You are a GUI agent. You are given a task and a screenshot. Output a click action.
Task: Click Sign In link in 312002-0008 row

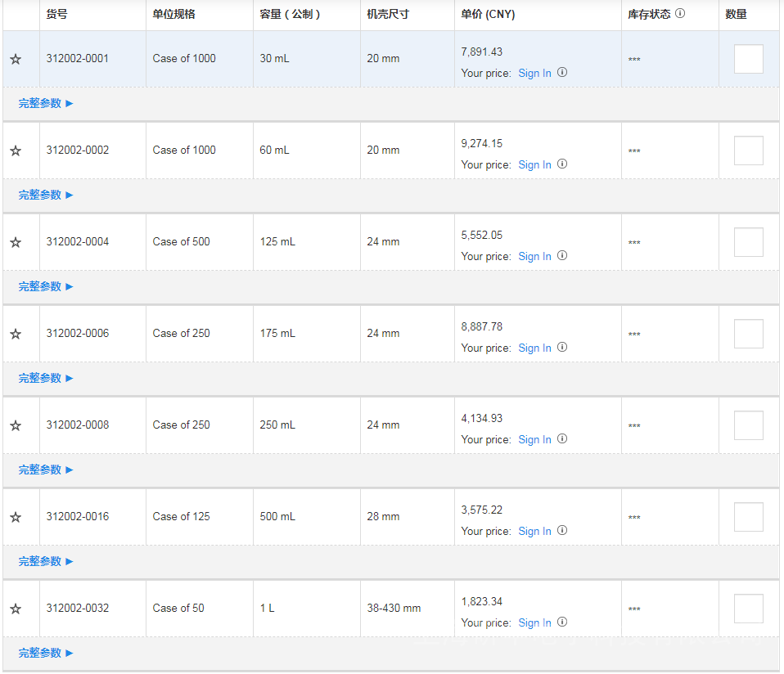tap(534, 439)
